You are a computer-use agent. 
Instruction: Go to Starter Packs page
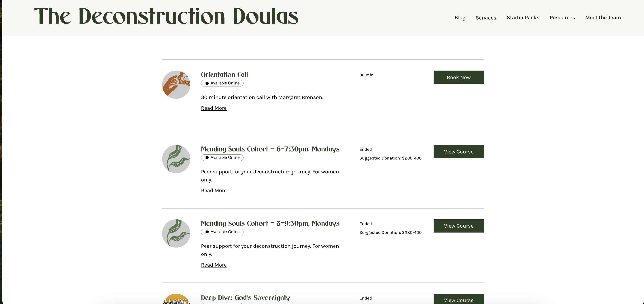point(523,17)
